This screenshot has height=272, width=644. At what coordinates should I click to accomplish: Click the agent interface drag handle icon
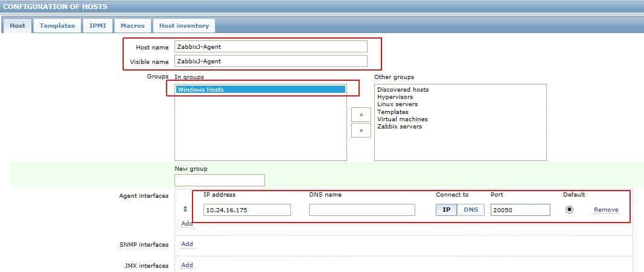(185, 209)
